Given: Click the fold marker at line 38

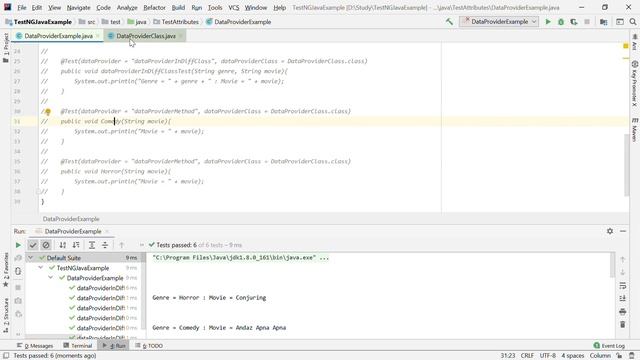Looking at the screenshot, I should pos(38,191).
